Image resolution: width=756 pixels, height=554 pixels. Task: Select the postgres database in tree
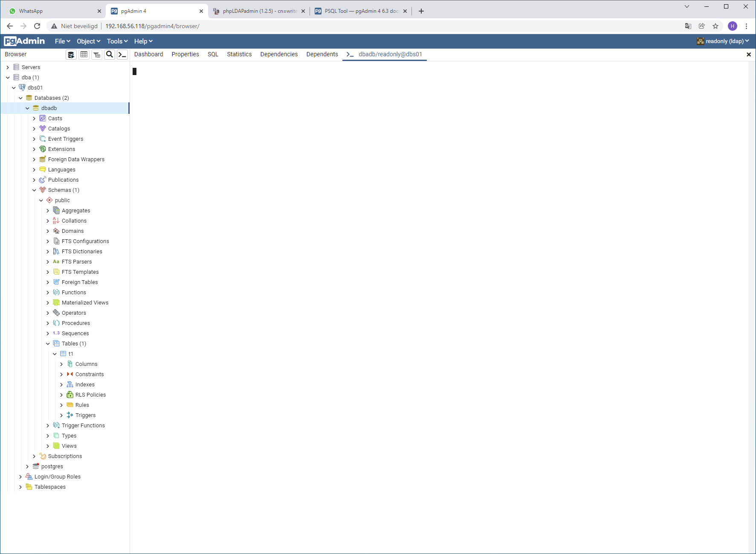click(52, 467)
